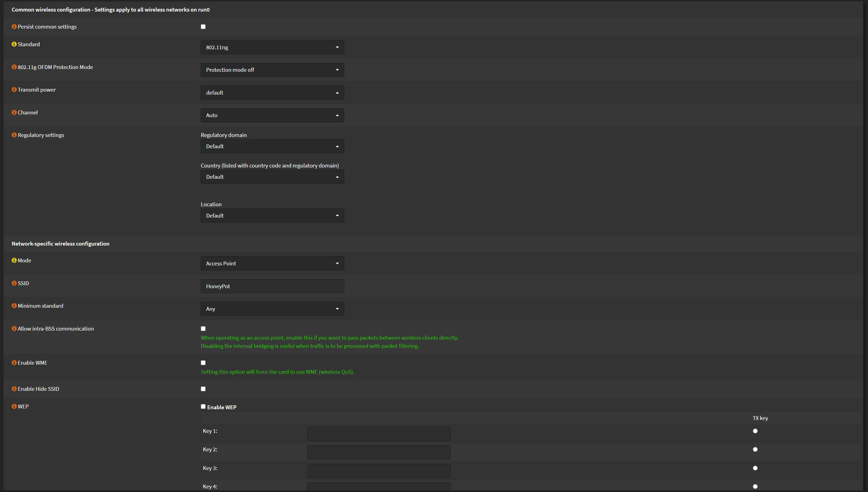Open the Protection mode off dropdown
Image resolution: width=868 pixels, height=492 pixels.
pyautogui.click(x=272, y=70)
